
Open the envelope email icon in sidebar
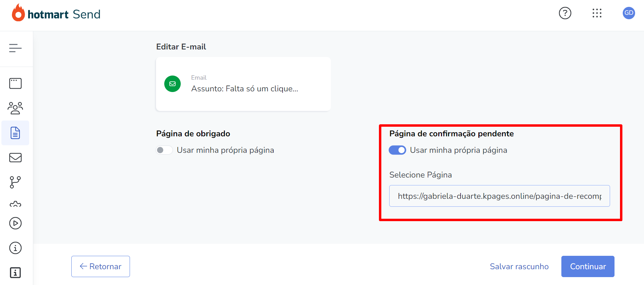[15, 158]
